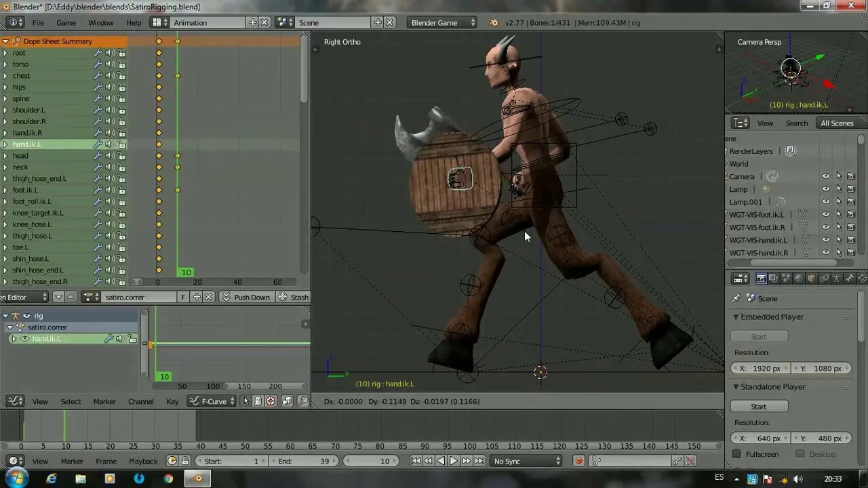Click the outliner editor type icon
Image resolution: width=868 pixels, height=488 pixels.
pyautogui.click(x=741, y=123)
